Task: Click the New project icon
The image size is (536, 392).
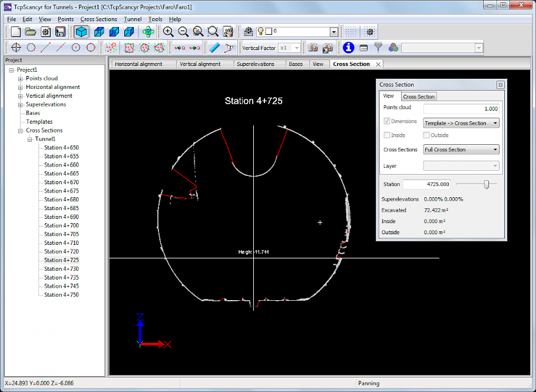Action: pos(16,32)
